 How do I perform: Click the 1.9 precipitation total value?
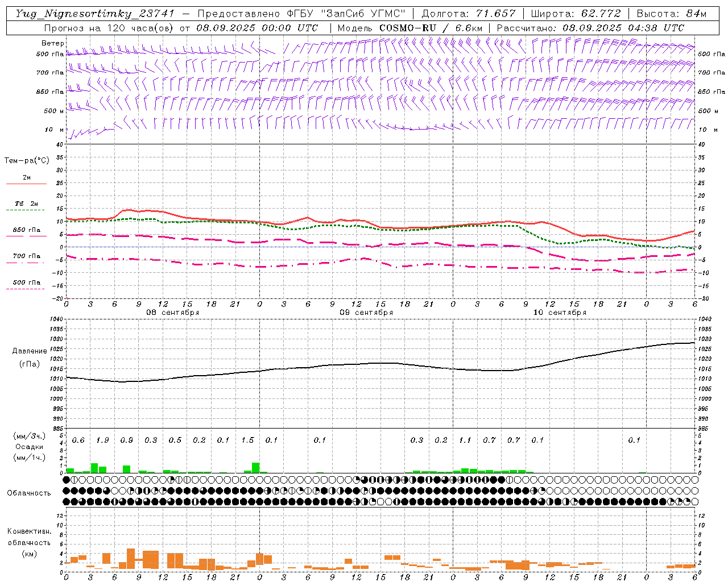coord(102,440)
